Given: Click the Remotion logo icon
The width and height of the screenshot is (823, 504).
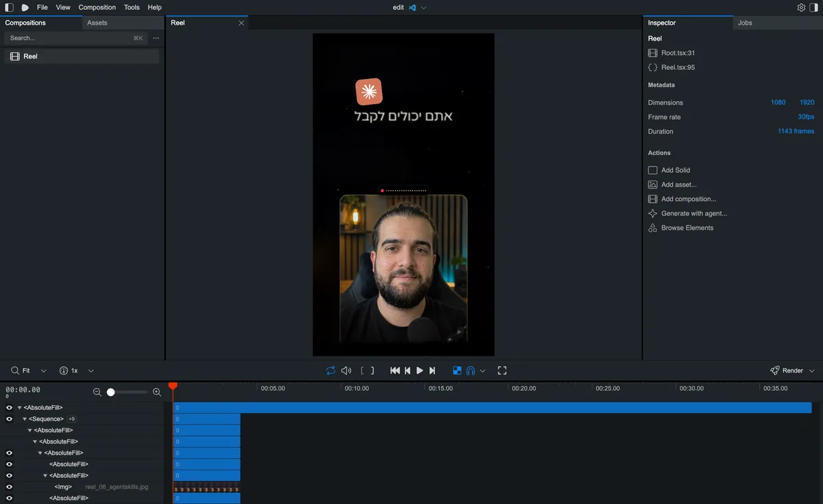Looking at the screenshot, I should pos(25,8).
